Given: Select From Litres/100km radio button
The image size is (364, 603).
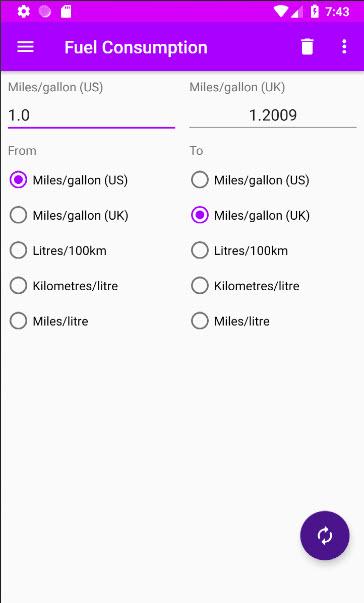Looking at the screenshot, I should pyautogui.click(x=58, y=250).
